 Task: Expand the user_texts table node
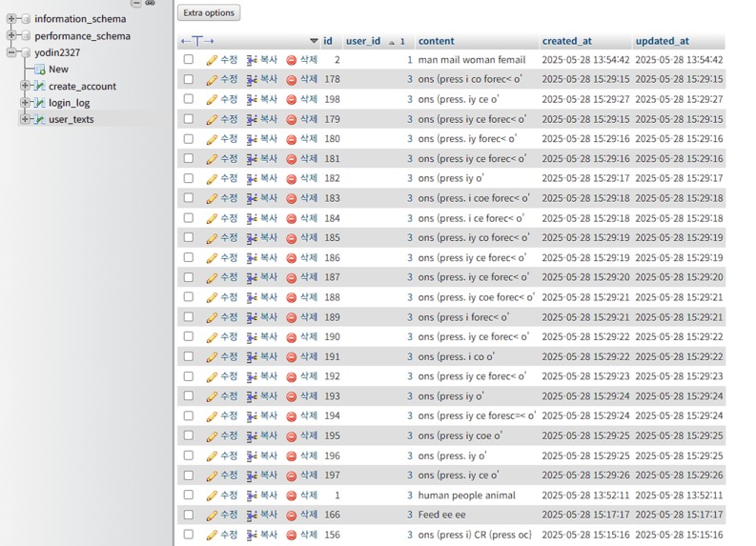point(25,118)
